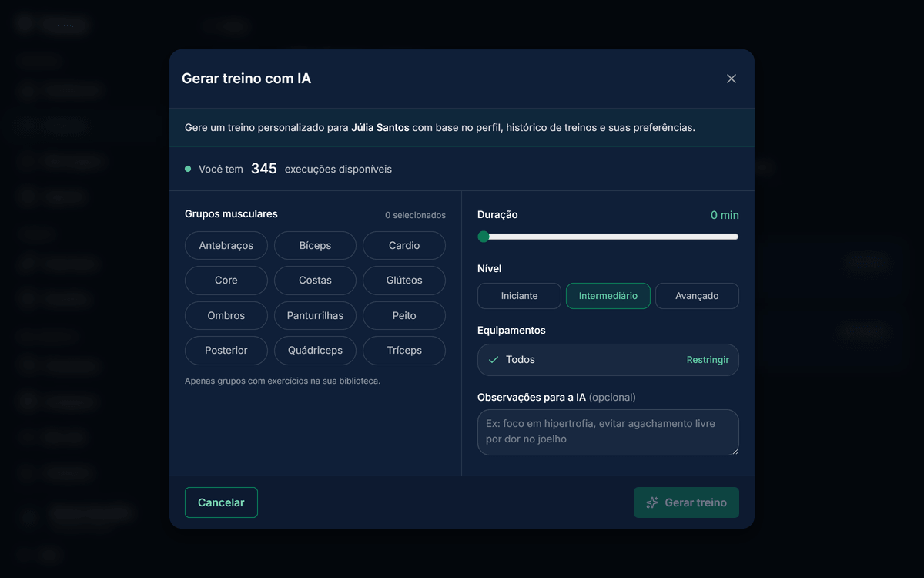Screen dimensions: 924x578
Task: Click the green status dot before Você tem
Action: [x=188, y=169]
